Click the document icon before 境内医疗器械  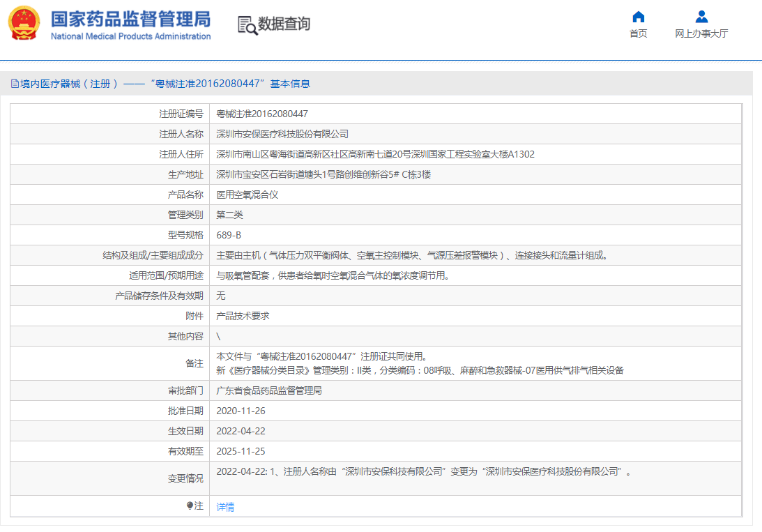click(x=15, y=84)
